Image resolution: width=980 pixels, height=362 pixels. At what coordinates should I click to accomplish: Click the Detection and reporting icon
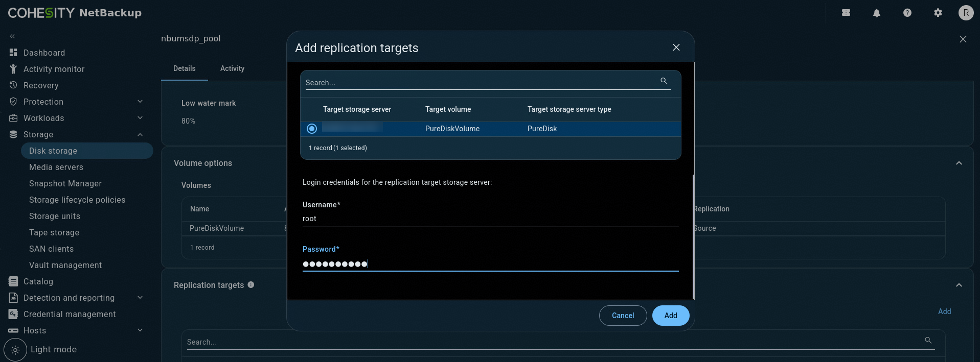(13, 298)
